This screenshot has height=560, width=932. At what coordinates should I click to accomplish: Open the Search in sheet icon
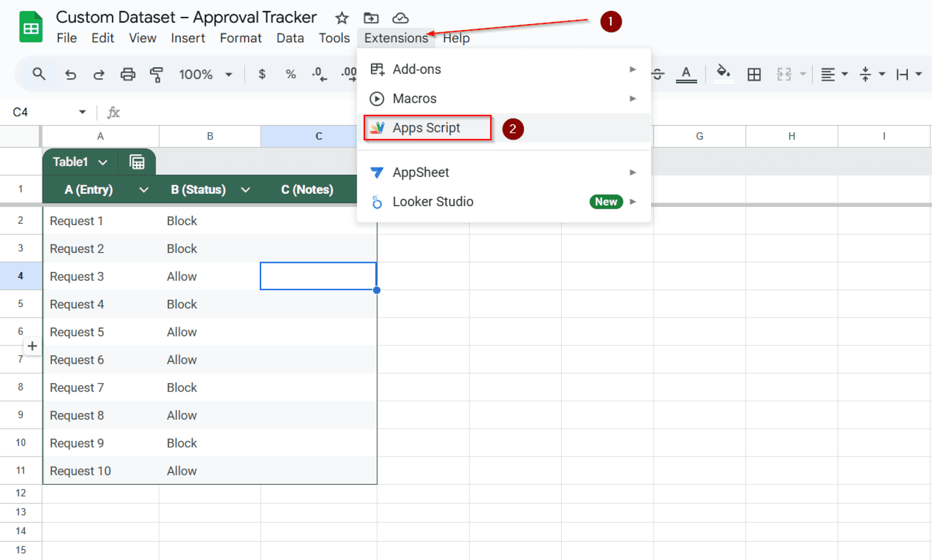coord(39,74)
